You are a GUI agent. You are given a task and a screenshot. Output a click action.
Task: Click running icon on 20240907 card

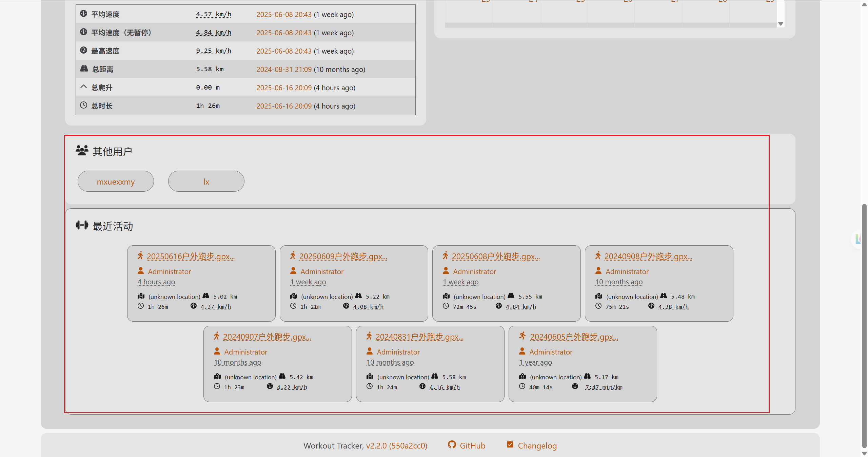[216, 336]
